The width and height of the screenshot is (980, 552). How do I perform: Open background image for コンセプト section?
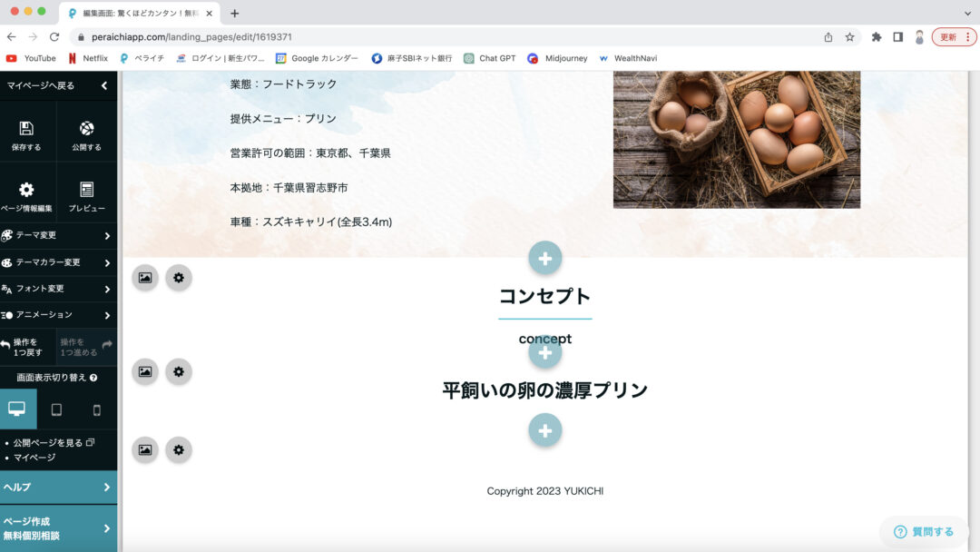click(x=145, y=278)
